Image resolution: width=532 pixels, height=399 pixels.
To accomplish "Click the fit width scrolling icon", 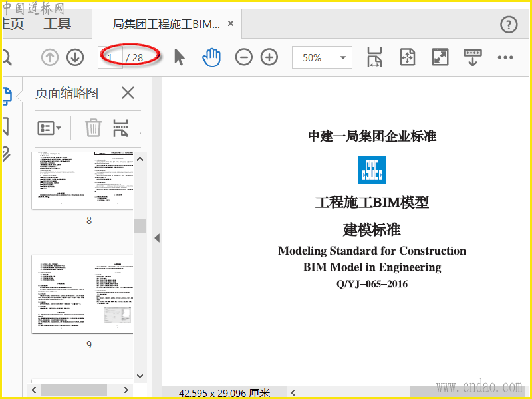I will pos(374,57).
